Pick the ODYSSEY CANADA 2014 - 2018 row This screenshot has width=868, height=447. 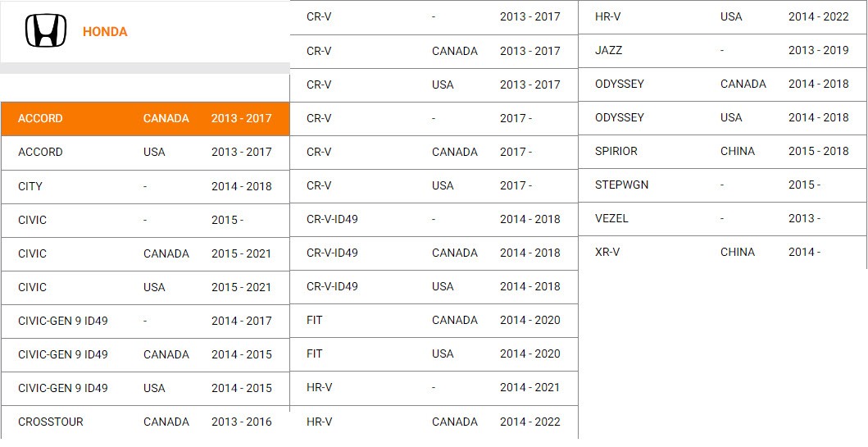pos(722,84)
